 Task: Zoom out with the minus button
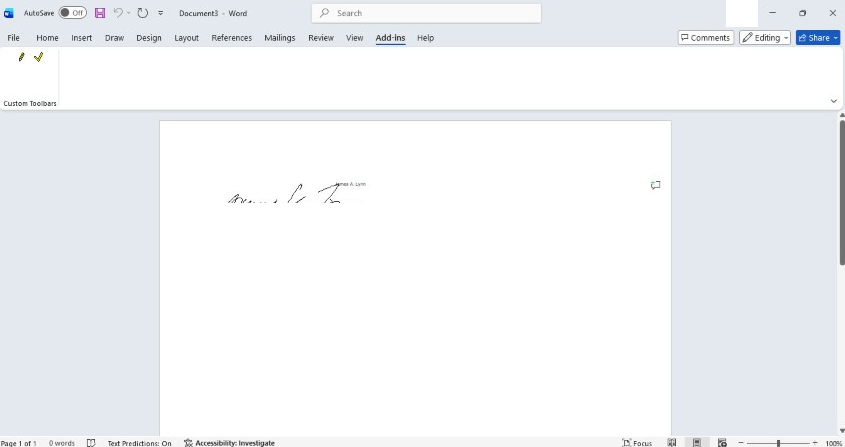741,443
